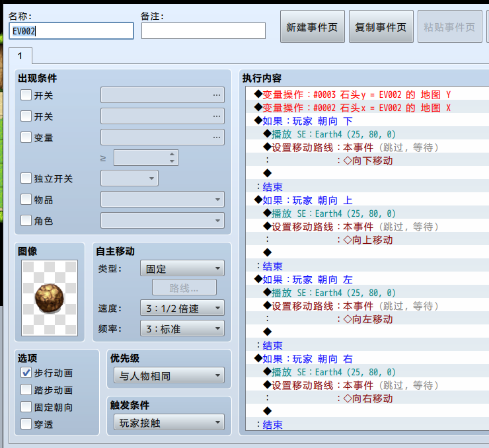489x448 pixels.
Task: Check the 踏步动画 option
Action: [26, 390]
